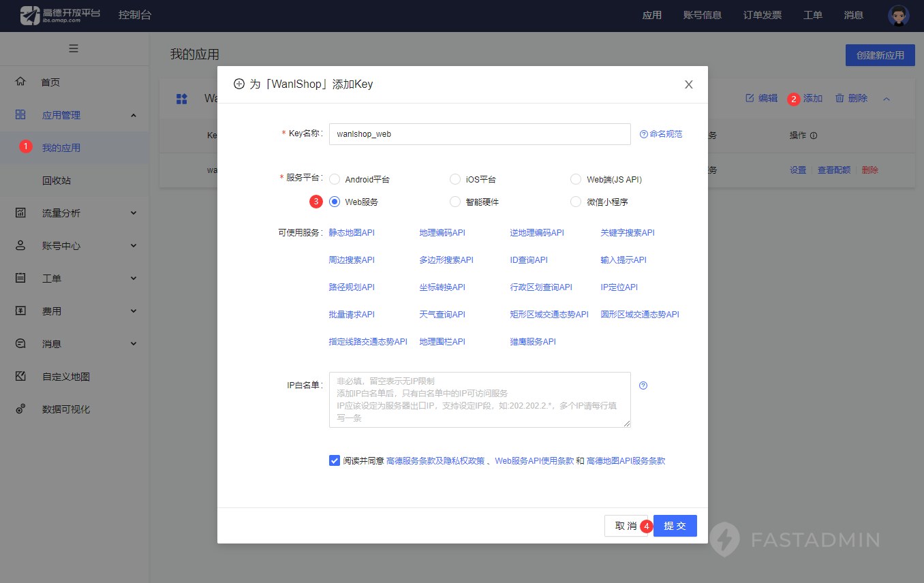
Task: Open 应用 in top navigation
Action: click(x=652, y=15)
